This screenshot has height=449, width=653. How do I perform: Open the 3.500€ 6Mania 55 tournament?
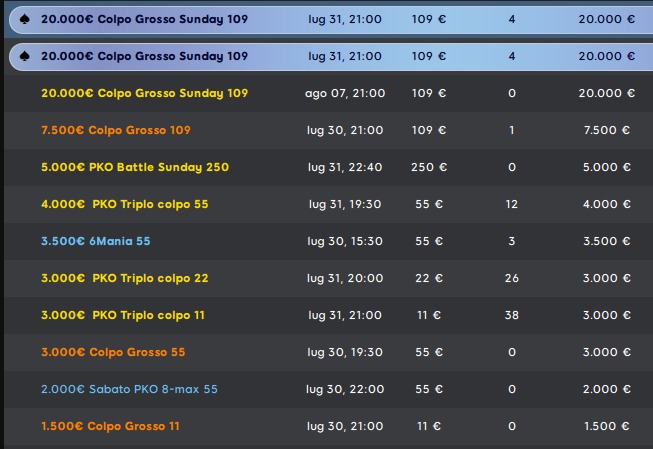coord(329,241)
